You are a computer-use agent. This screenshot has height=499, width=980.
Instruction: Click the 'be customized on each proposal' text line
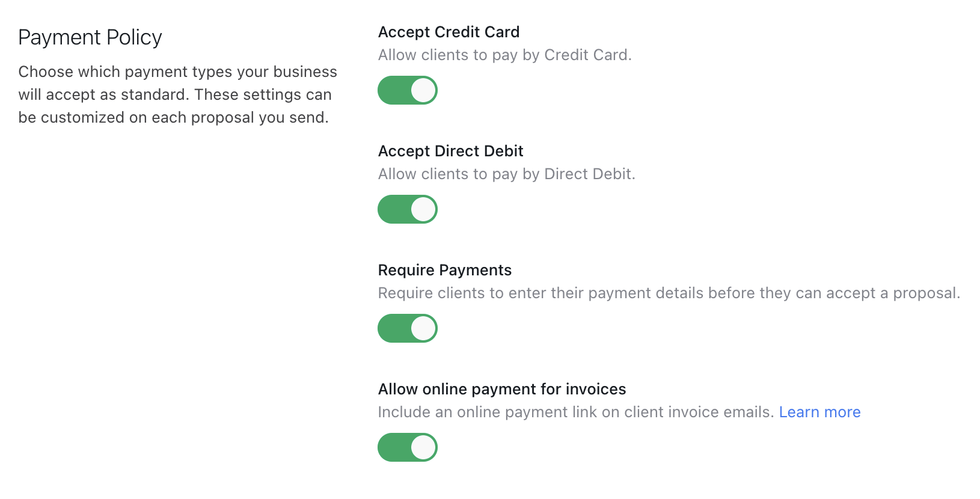pos(173,117)
